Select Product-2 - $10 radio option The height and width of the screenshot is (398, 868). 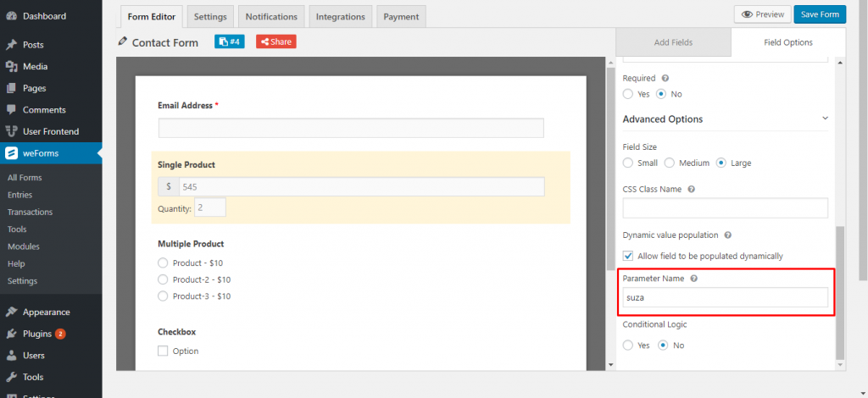coord(163,279)
